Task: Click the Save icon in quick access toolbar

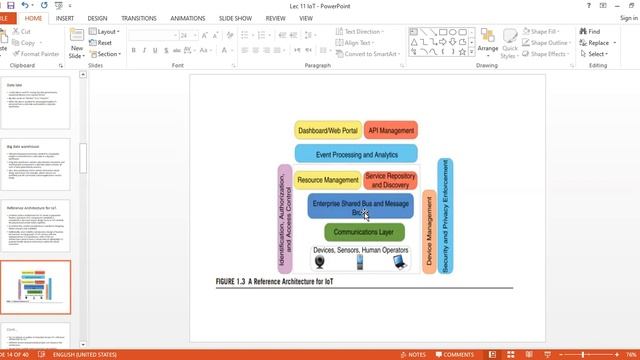Action: pos(11,5)
